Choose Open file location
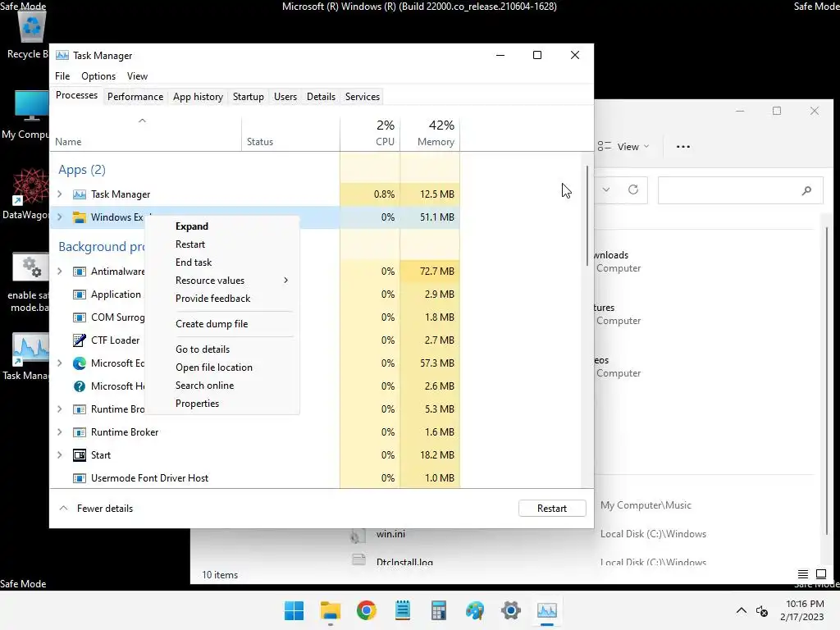Viewport: 840px width, 630px height. [214, 367]
